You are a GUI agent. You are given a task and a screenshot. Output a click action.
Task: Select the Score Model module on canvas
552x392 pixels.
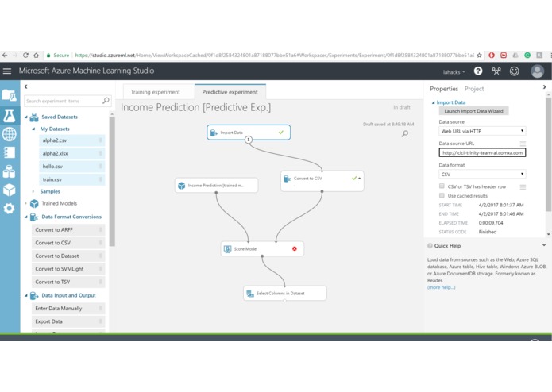262,248
